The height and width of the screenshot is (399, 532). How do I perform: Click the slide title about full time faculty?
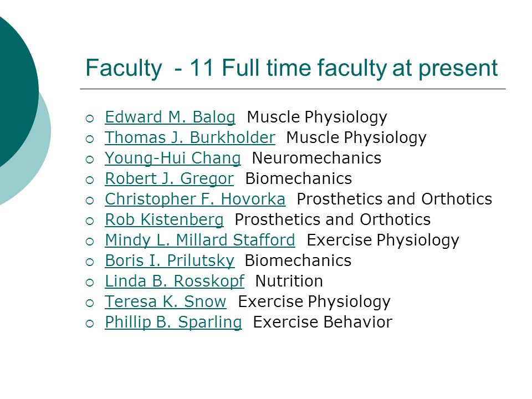coord(291,68)
